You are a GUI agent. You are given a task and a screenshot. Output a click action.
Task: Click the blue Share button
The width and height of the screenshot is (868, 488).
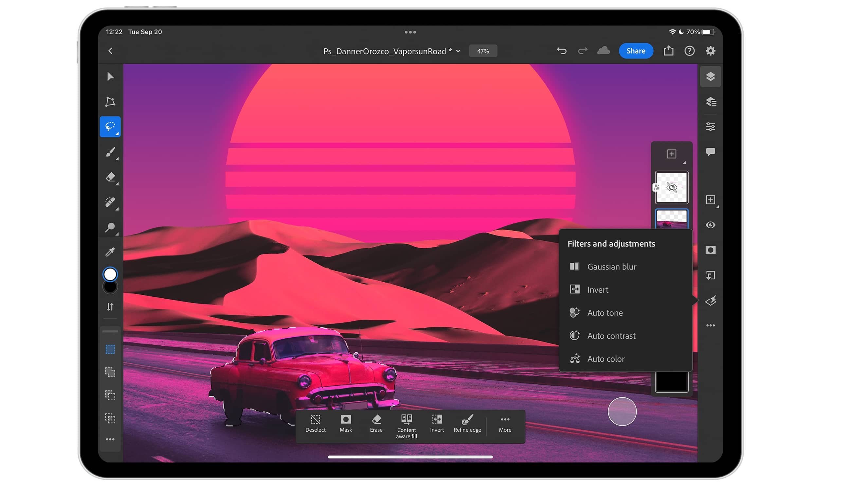pos(636,51)
